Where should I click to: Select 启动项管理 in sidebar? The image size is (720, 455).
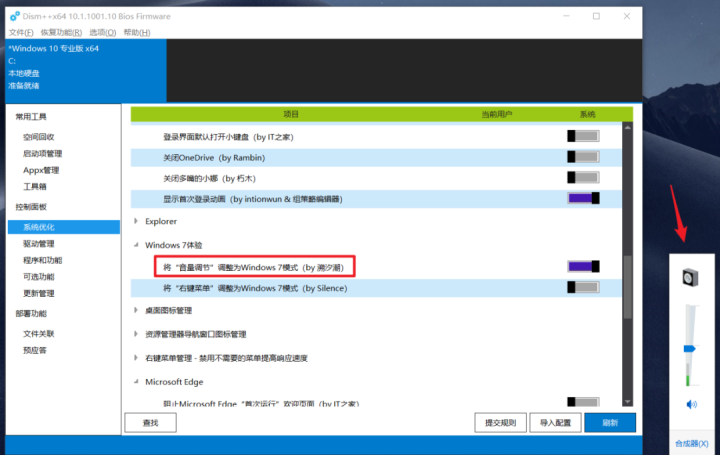pyautogui.click(x=42, y=153)
